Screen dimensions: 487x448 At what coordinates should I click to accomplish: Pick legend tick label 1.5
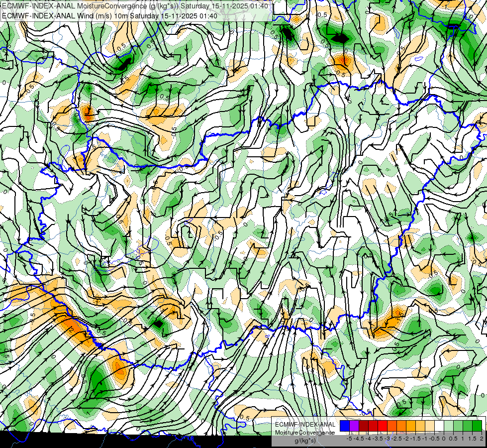coord(472,439)
